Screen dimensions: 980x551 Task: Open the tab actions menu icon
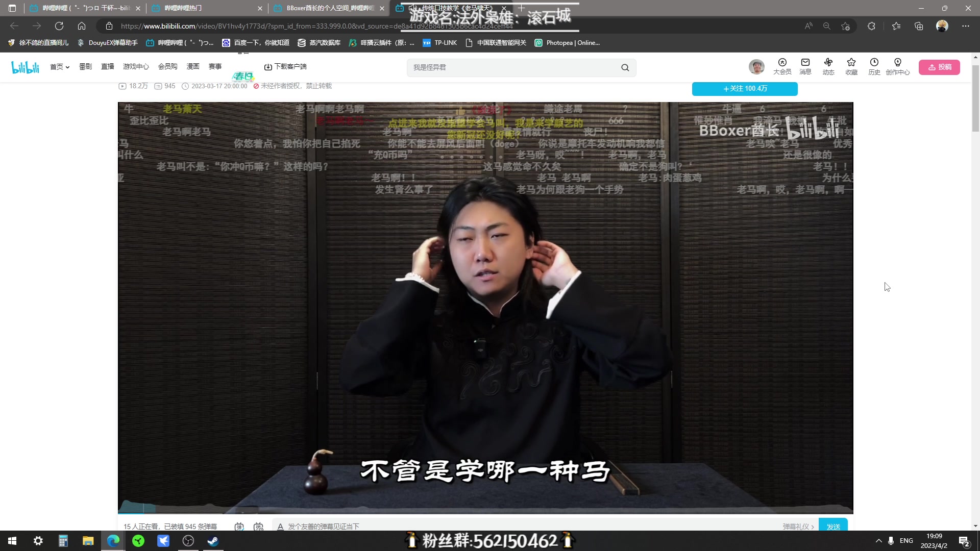click(12, 8)
